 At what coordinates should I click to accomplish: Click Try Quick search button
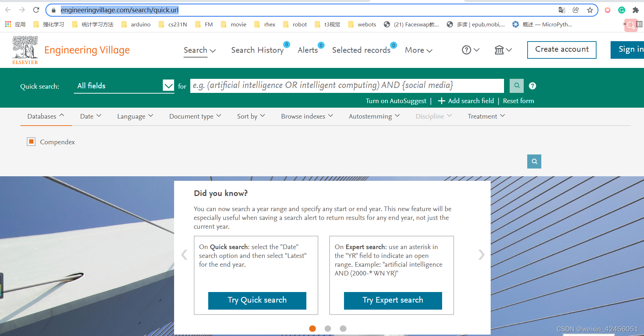257,300
